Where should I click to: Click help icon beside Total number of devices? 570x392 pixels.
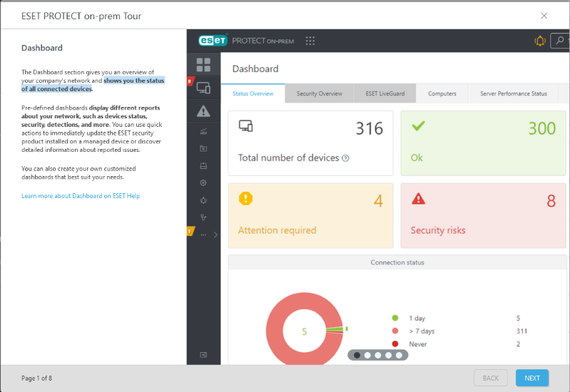click(x=345, y=158)
